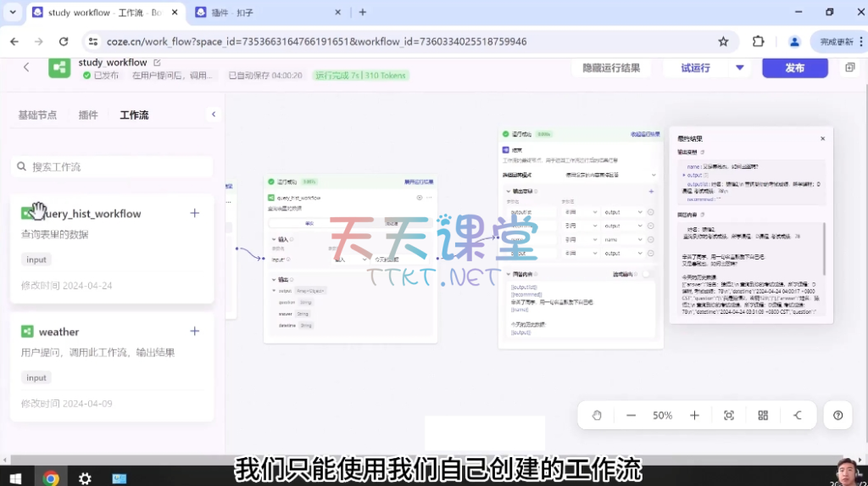Click the auto-layout grid icon
The width and height of the screenshot is (868, 486).
pos(763,416)
